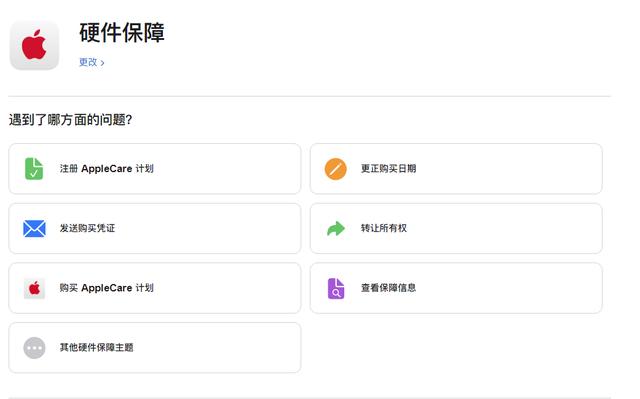Open the 转让所有权 label

pos(384,228)
